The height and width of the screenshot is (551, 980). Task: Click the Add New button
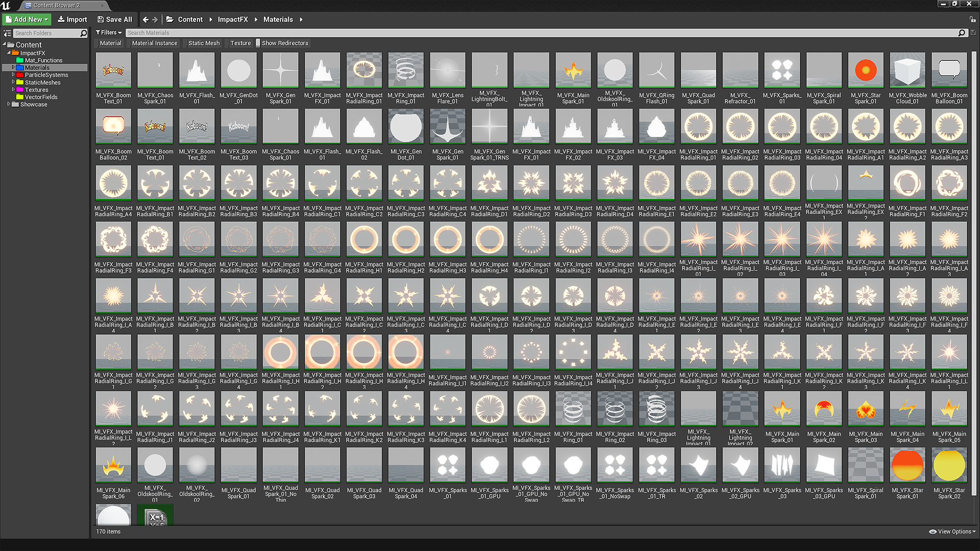pos(27,19)
